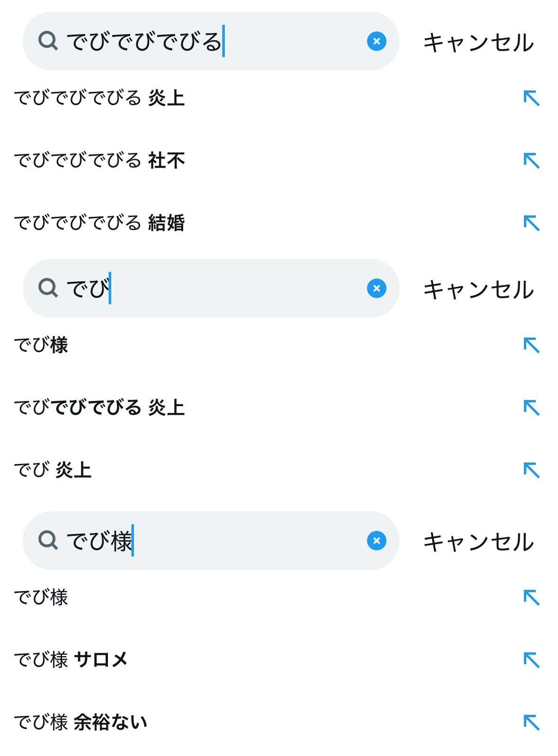
Task: Click magnifier icon in でびでびでびる search bar
Action: click(48, 41)
